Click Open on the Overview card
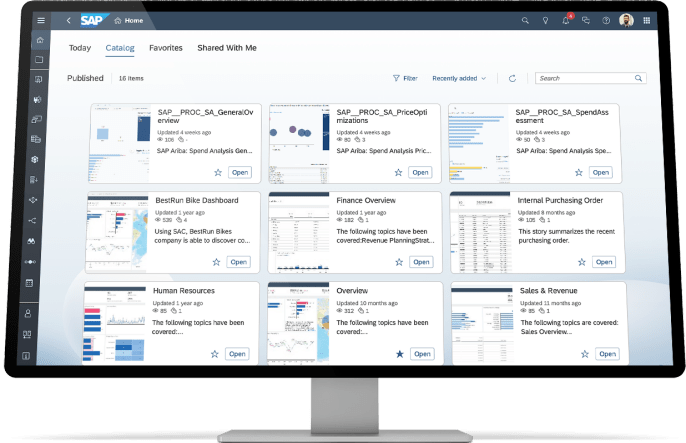 (422, 354)
